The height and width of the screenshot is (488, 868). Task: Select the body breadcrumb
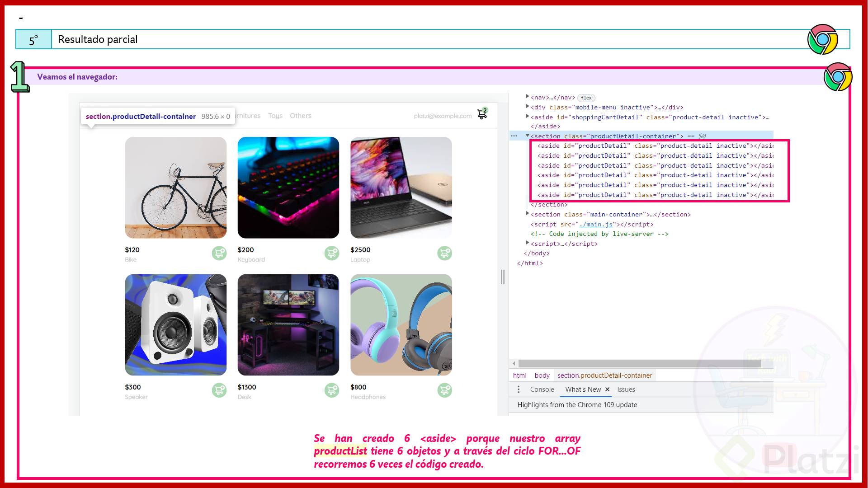coord(542,375)
